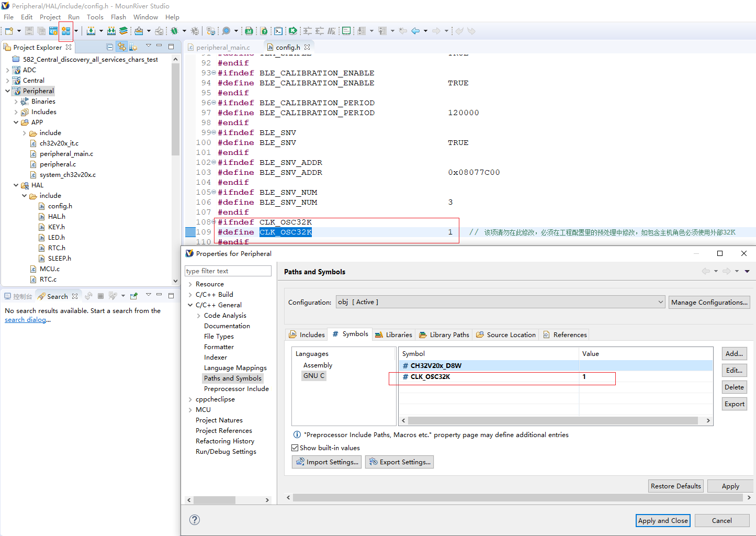Toggle the Show built-in values checkbox
Screen dimensions: 756x536
295,448
